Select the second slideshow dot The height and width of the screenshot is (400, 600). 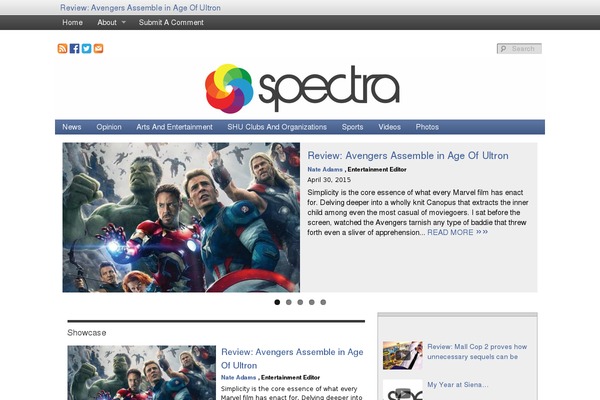point(289,302)
